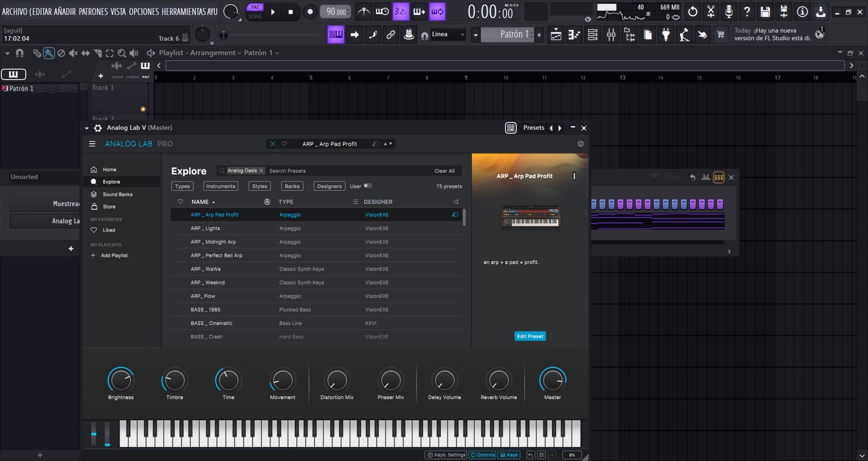Add new pattern with plus button
This screenshot has height=461, width=868.
[x=539, y=35]
